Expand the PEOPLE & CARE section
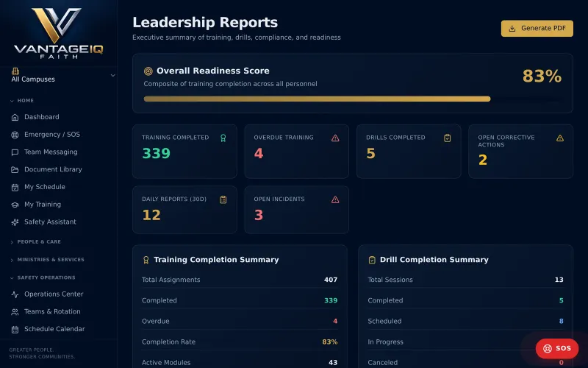This screenshot has height=368, width=588. (35, 242)
